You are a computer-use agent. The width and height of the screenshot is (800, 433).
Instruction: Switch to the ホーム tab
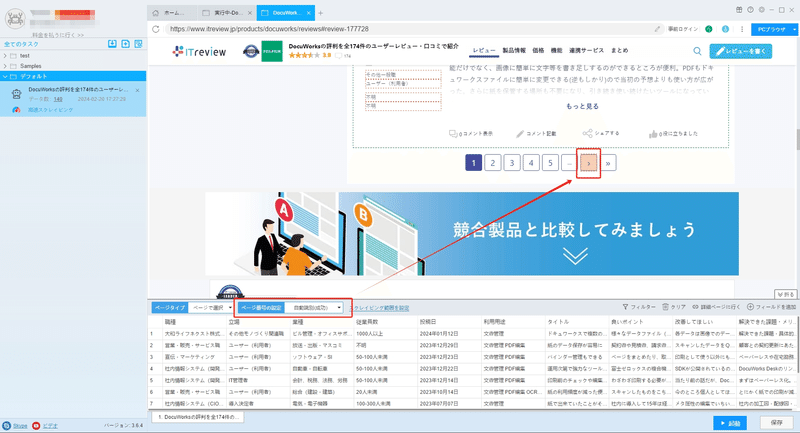[x=172, y=13]
